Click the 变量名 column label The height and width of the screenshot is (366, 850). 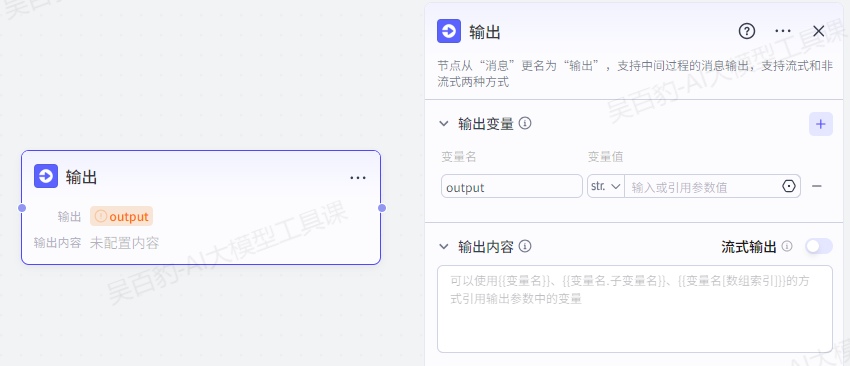(459, 157)
